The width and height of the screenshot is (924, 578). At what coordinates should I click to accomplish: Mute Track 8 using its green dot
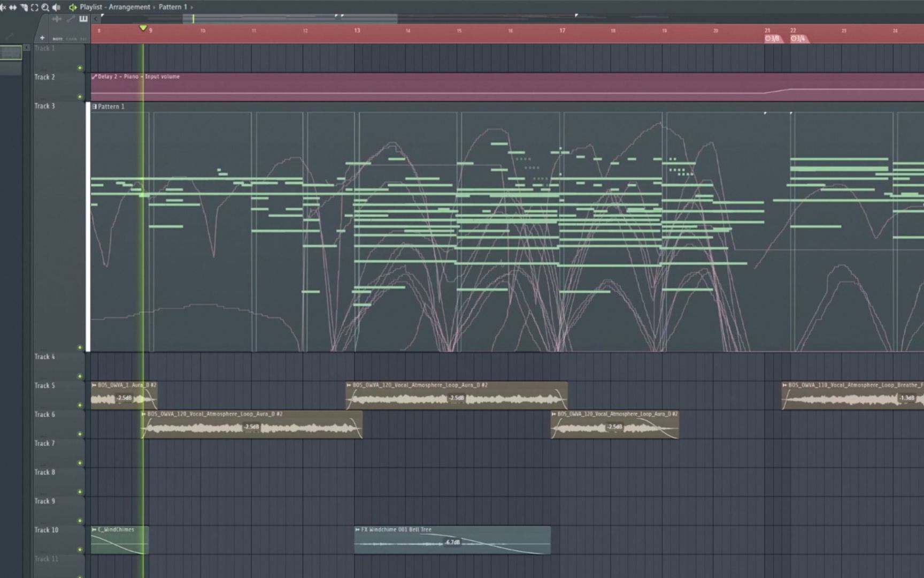click(80, 492)
